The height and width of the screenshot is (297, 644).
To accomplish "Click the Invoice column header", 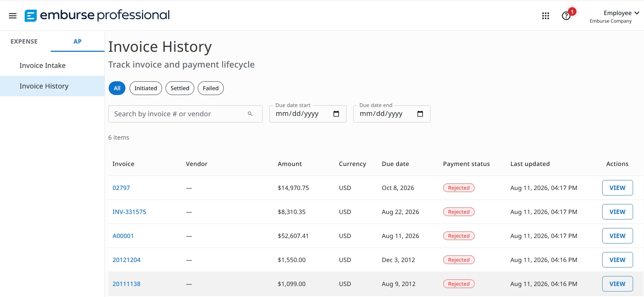I will pos(123,164).
